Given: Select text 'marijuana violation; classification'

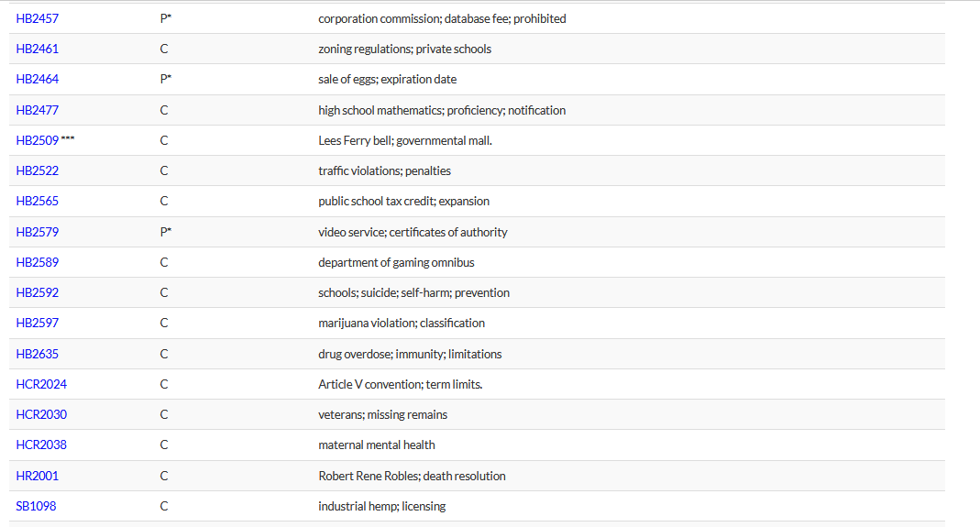Looking at the screenshot, I should click(x=402, y=324).
